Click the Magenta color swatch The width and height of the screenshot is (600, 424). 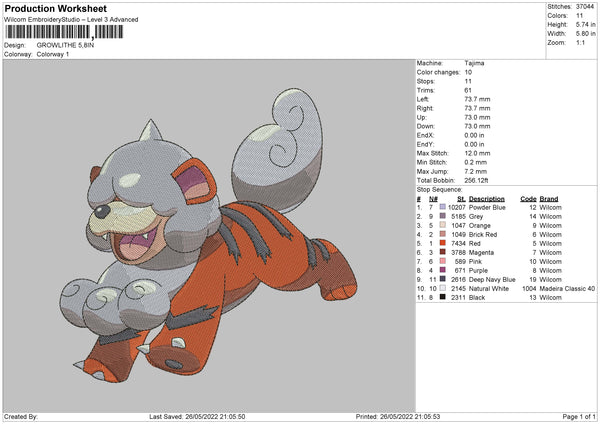(443, 252)
